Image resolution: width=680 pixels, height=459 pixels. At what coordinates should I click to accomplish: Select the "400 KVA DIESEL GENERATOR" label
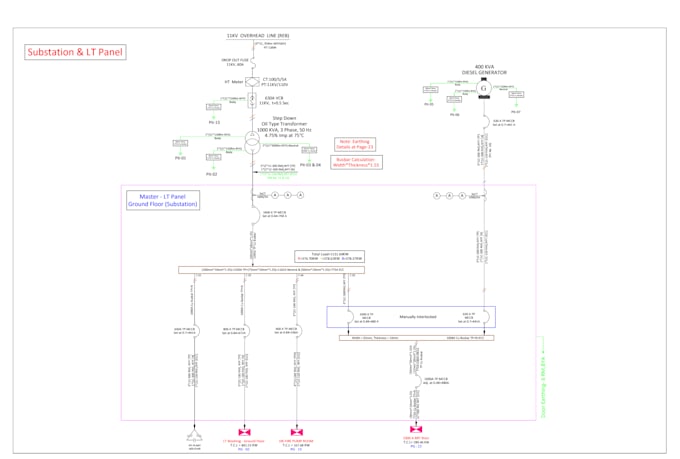[484, 69]
